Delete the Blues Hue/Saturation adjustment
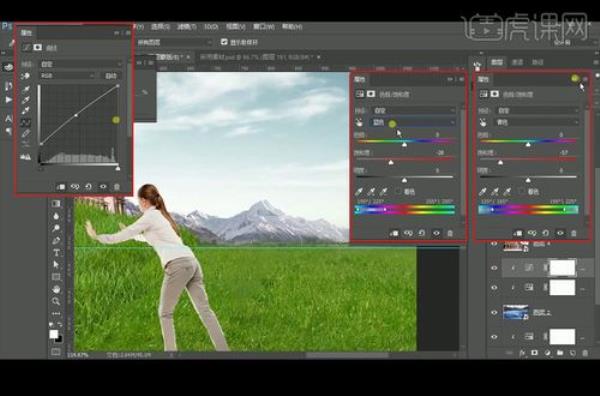 pos(450,233)
